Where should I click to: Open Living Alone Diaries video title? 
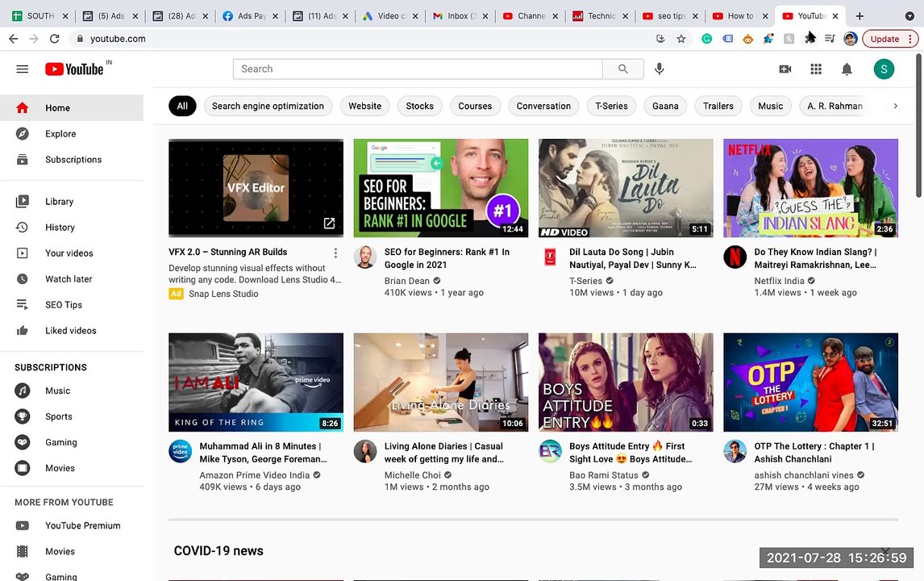443,453
